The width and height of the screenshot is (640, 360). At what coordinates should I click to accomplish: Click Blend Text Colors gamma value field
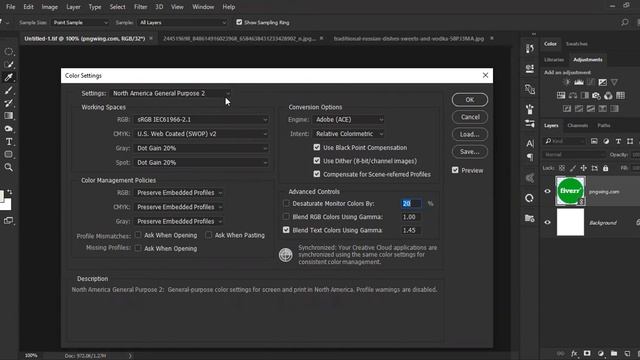tap(411, 230)
